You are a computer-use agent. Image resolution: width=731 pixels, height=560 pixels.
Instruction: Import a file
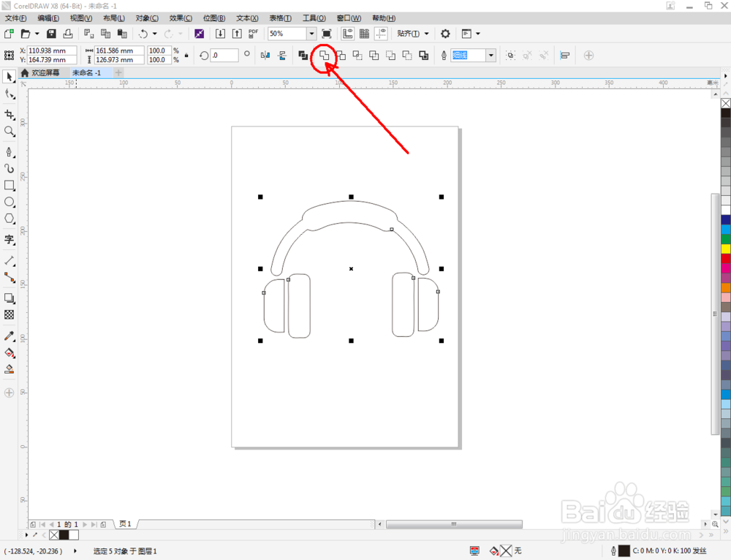(x=220, y=34)
